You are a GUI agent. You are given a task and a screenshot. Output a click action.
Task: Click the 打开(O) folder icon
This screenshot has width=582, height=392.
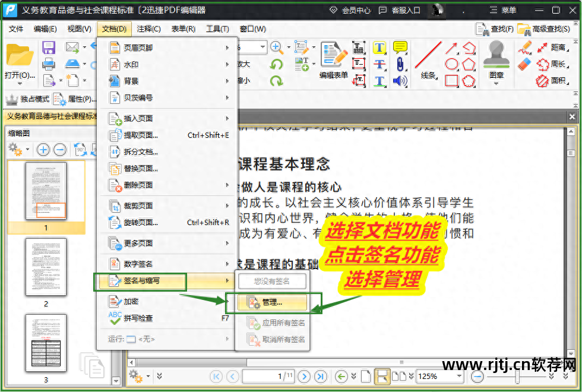point(20,56)
